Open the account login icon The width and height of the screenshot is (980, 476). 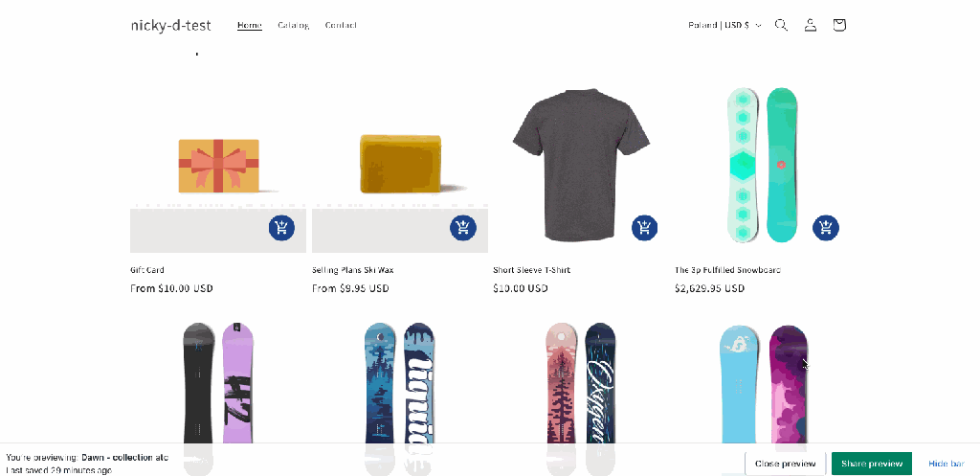pos(811,25)
